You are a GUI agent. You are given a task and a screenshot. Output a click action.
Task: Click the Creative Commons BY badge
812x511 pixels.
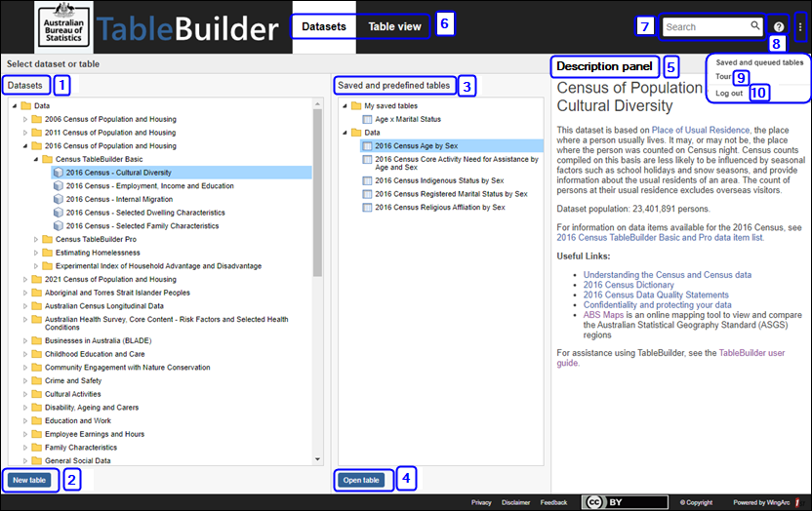point(625,502)
